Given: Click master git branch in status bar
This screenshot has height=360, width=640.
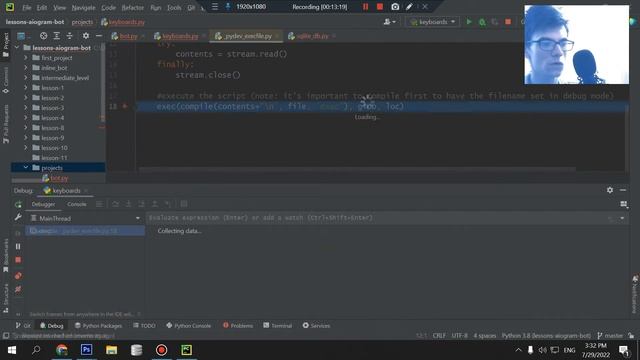Looking at the screenshot, I should [x=610, y=336].
